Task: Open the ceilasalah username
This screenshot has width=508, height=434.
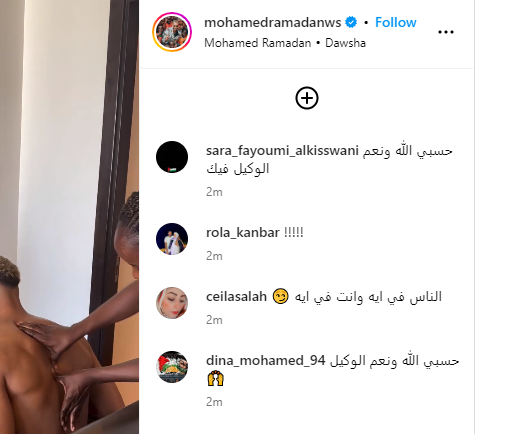Action: coord(237,297)
